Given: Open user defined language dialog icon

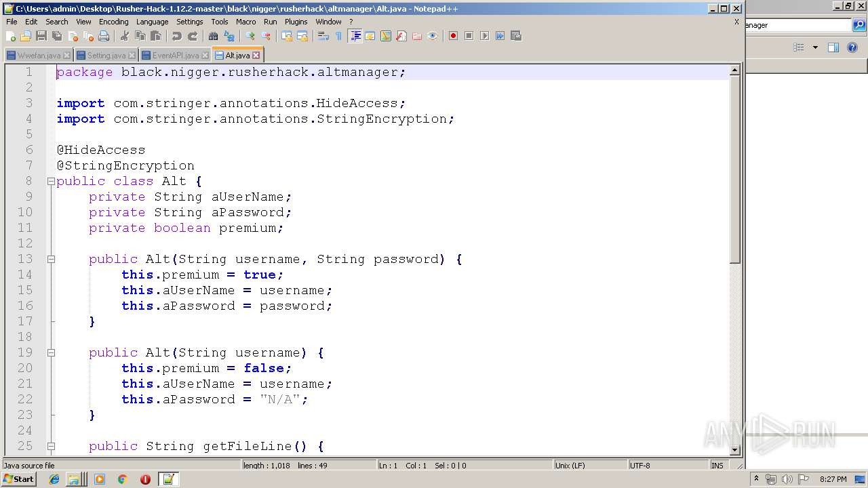Looking at the screenshot, I should click(370, 36).
